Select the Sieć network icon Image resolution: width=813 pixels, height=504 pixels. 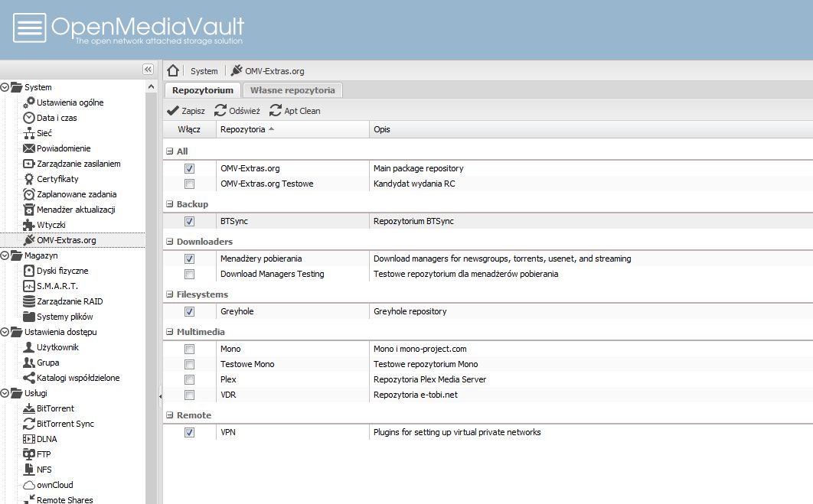pyautogui.click(x=29, y=133)
